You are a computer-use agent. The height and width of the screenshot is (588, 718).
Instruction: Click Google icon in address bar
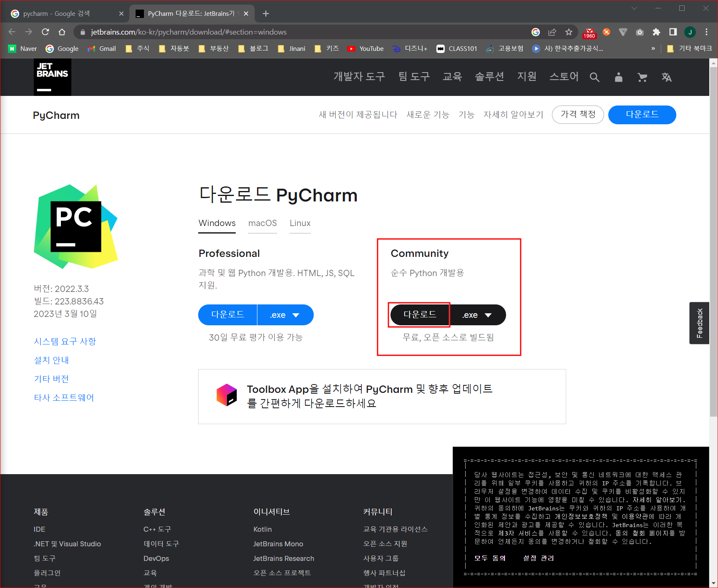(x=536, y=32)
